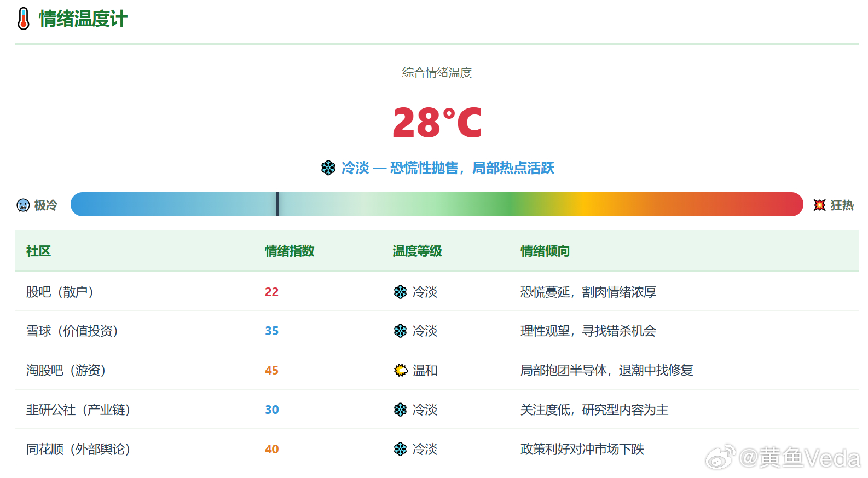Viewport: 868px width, 478px height.
Task: Click the thermometer icon beside 情绪温度计
Action: (24, 19)
